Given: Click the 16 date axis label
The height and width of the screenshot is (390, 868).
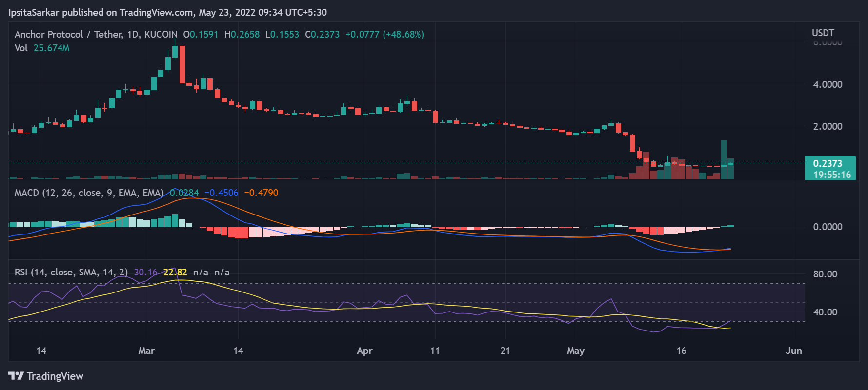Looking at the screenshot, I should pos(681,351).
